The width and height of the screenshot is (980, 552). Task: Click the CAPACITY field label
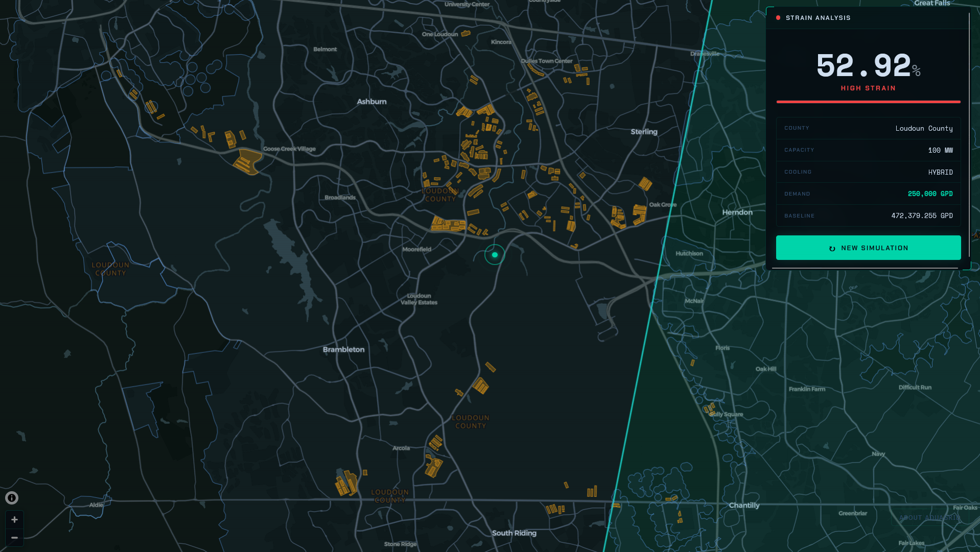coord(799,150)
